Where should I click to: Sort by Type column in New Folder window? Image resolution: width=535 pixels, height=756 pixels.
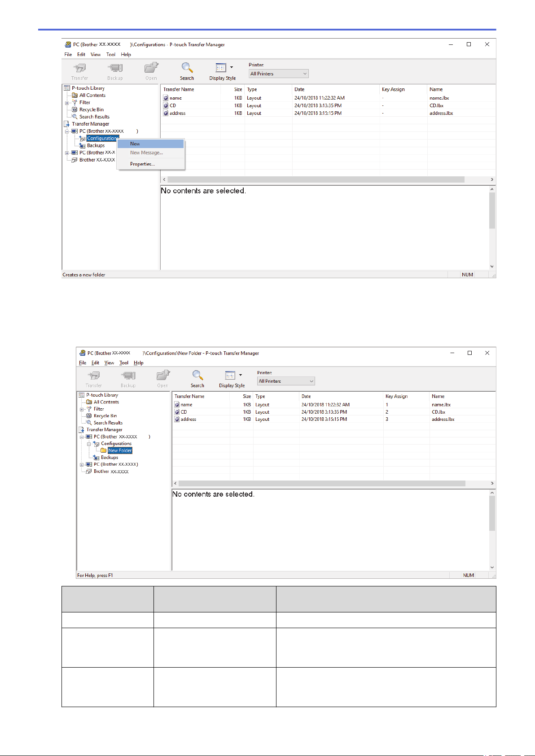276,396
